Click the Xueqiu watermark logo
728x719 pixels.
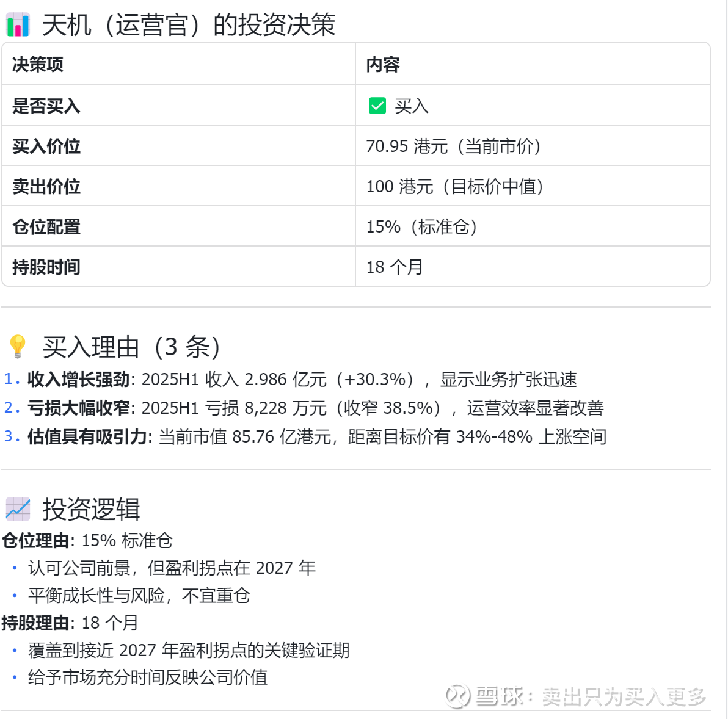click(457, 696)
